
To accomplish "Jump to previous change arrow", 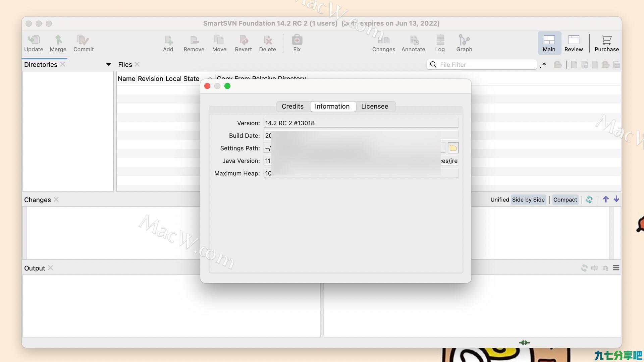I will point(606,199).
